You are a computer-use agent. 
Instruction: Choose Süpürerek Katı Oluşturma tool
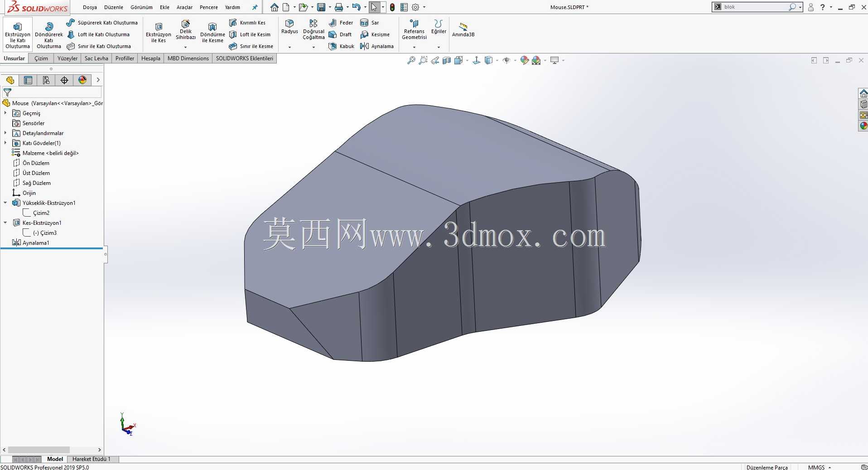click(x=102, y=23)
